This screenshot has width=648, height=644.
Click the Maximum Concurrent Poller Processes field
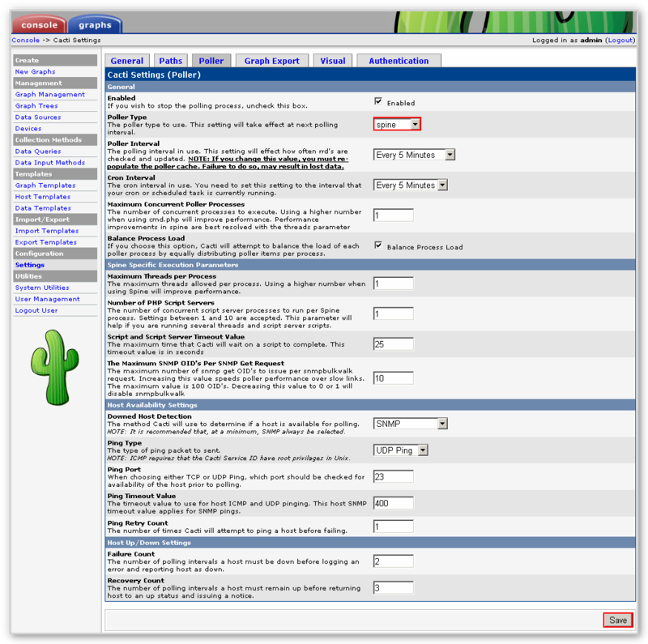(x=394, y=215)
